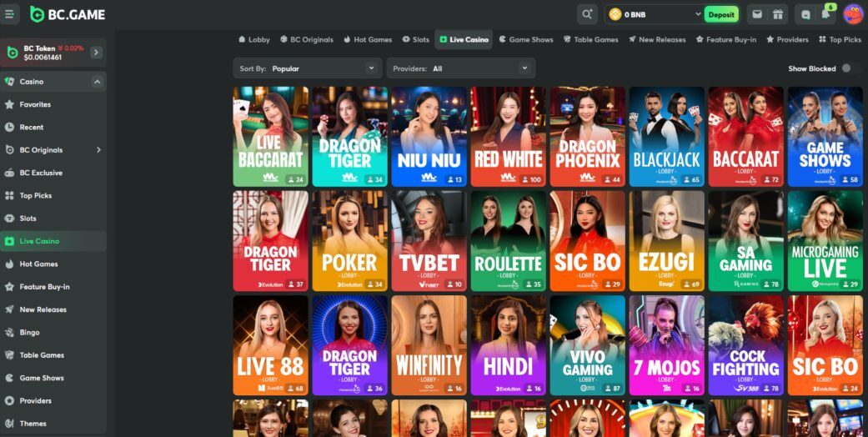Switch to the Slots tab
This screenshot has width=868, height=437.
tap(416, 39)
